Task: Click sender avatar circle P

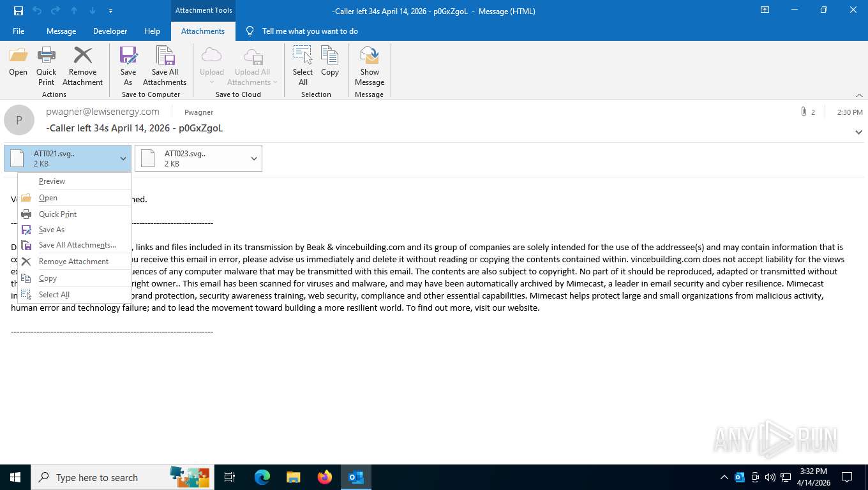Action: pyautogui.click(x=19, y=120)
